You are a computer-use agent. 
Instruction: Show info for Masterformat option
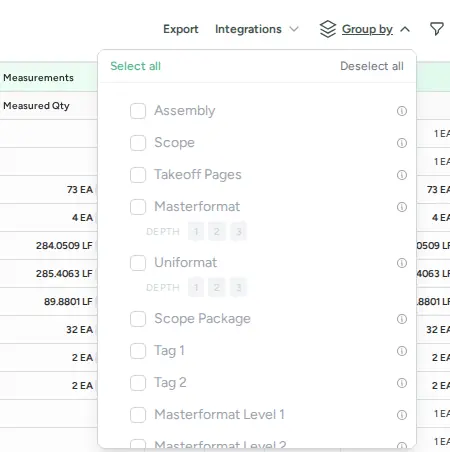point(402,207)
